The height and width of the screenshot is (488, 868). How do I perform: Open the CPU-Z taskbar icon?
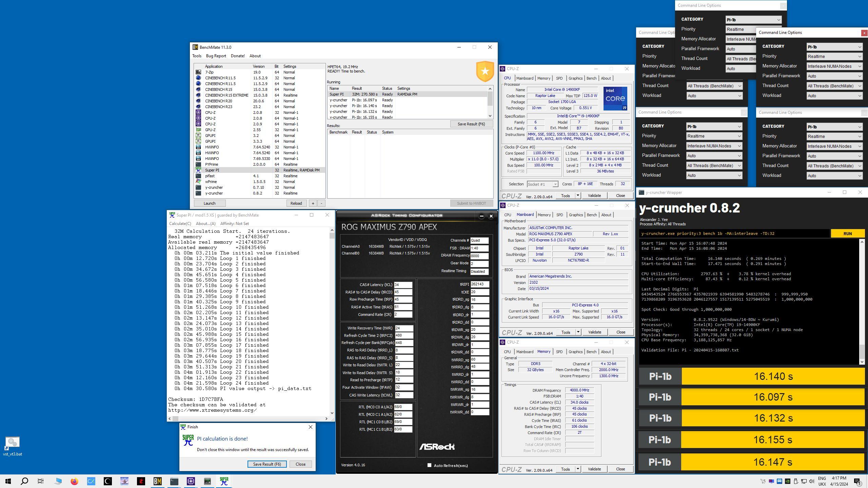click(191, 481)
